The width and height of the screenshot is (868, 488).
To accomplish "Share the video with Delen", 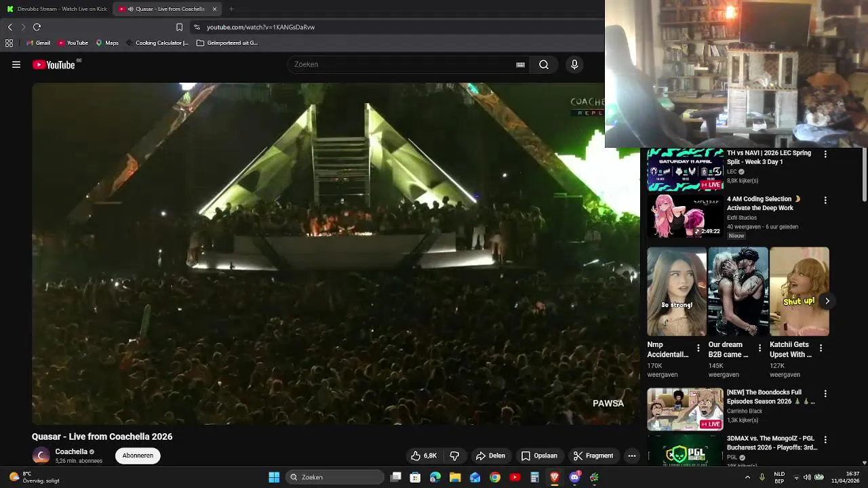I will 490,455.
